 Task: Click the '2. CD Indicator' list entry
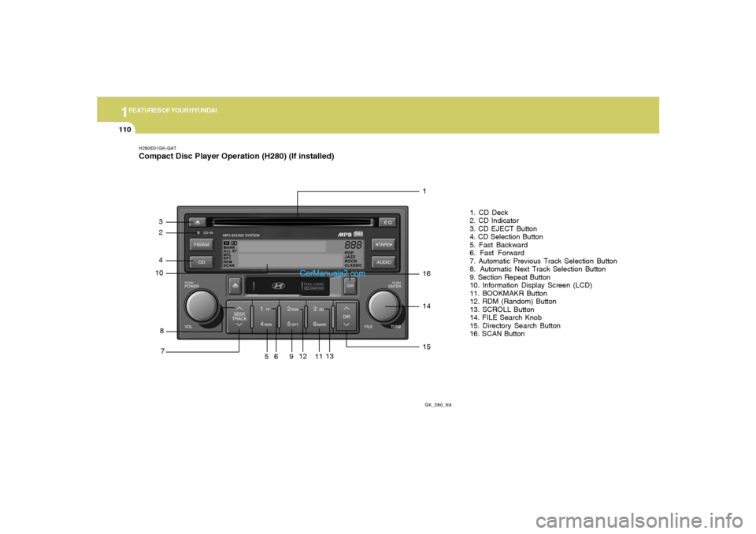click(495, 221)
